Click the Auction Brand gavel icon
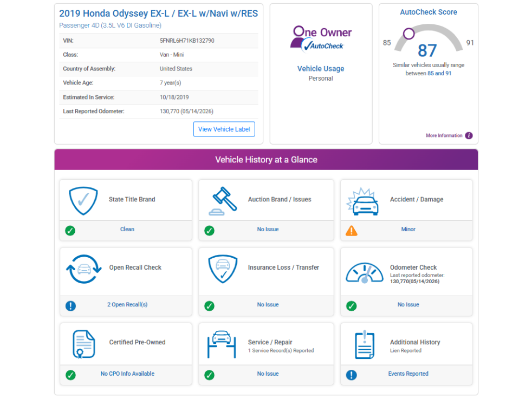Viewport: 532px width, 399px height. click(223, 201)
